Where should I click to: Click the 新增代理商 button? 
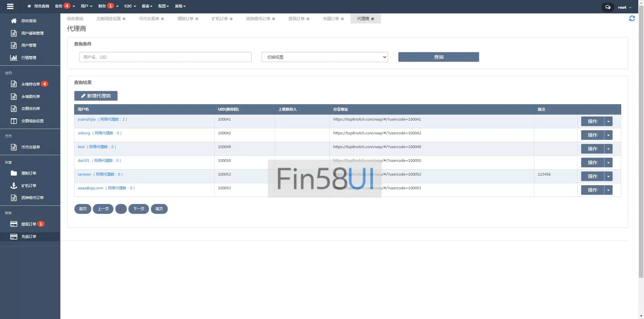pyautogui.click(x=96, y=96)
